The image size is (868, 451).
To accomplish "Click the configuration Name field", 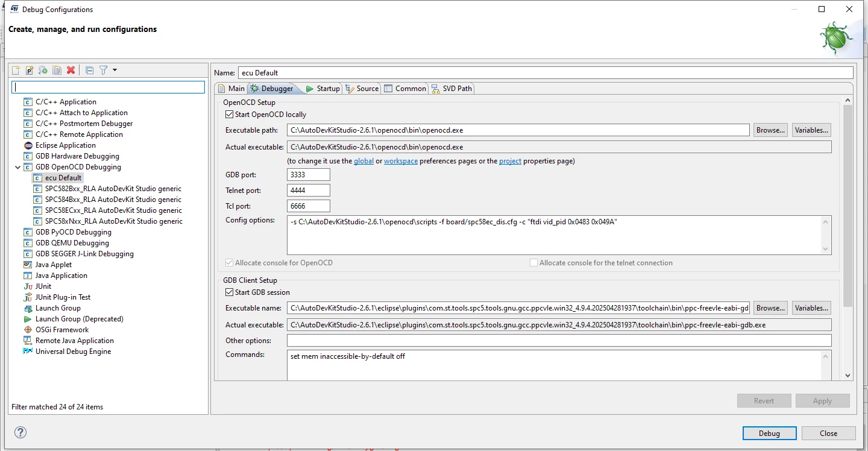I will pos(546,73).
